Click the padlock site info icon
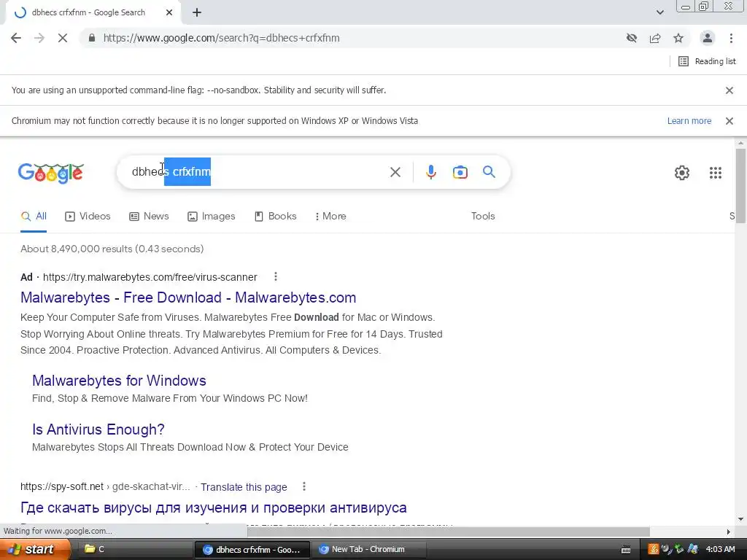 click(x=92, y=38)
